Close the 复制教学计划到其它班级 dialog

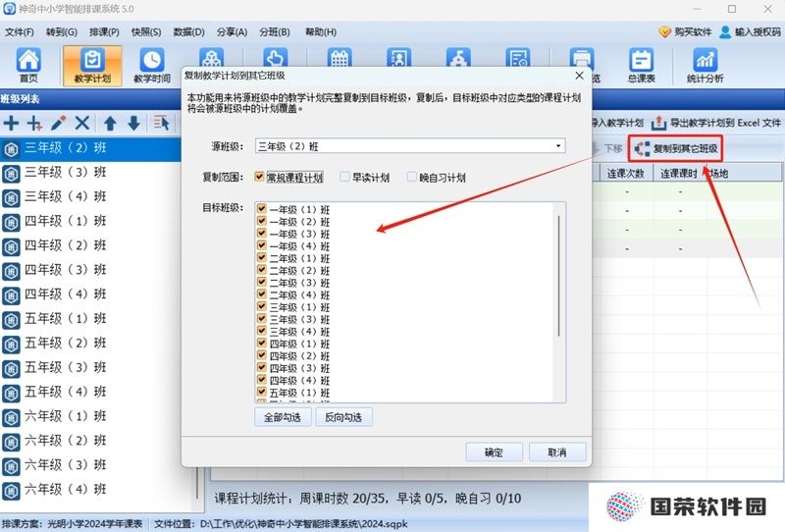[x=579, y=76]
